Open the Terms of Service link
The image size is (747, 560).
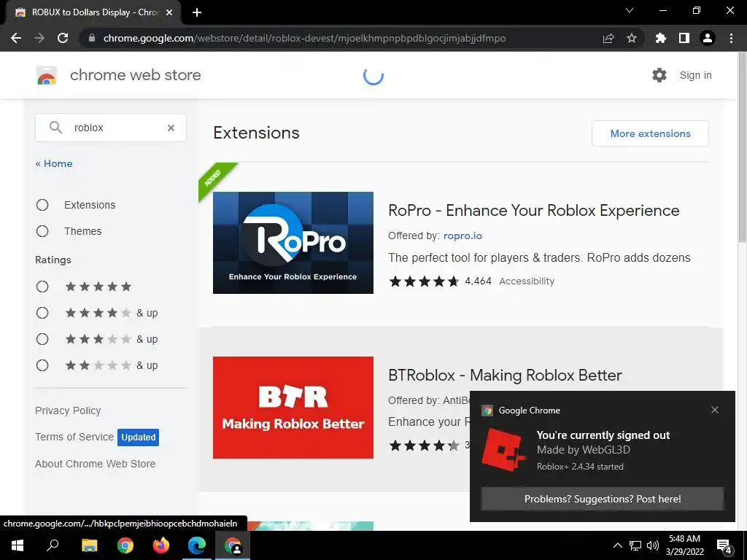pyautogui.click(x=74, y=437)
